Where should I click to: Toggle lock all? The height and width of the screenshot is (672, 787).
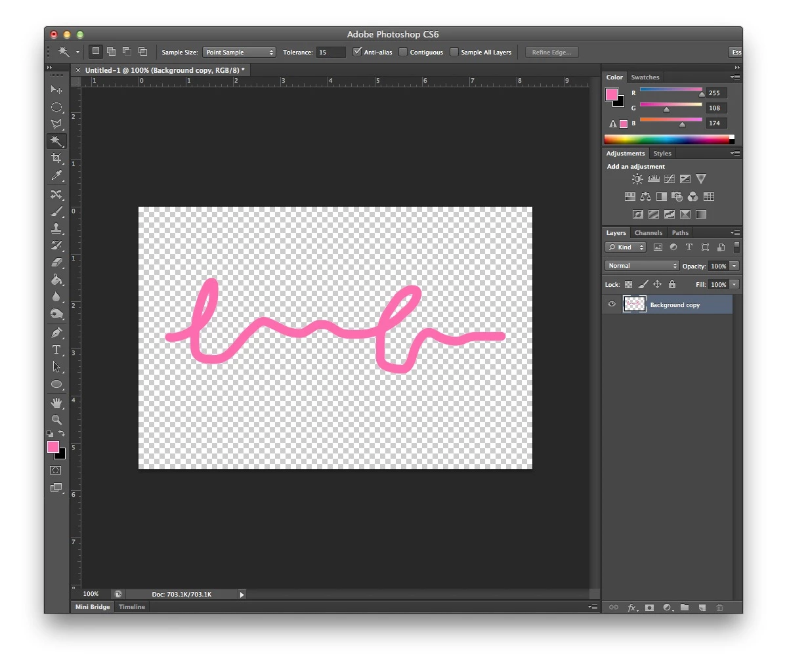point(672,285)
